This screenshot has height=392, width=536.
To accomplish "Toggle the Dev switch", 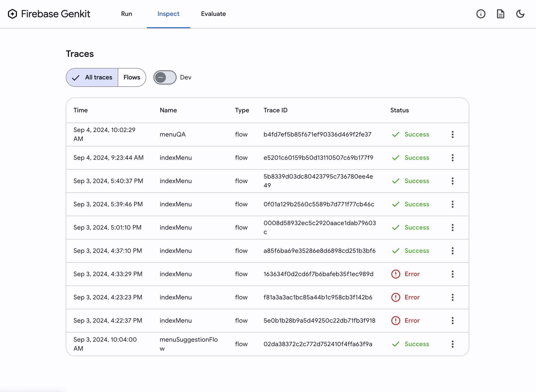I will [x=165, y=77].
